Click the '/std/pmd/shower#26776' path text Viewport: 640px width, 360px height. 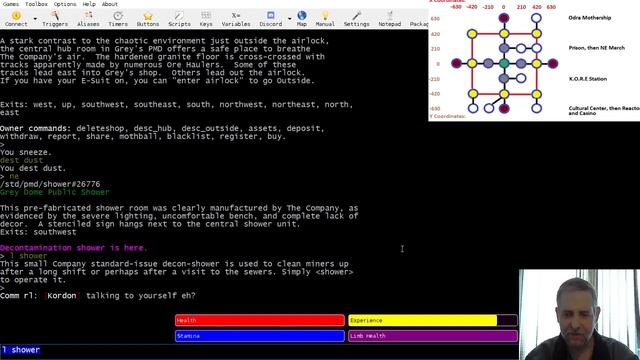click(x=50, y=184)
